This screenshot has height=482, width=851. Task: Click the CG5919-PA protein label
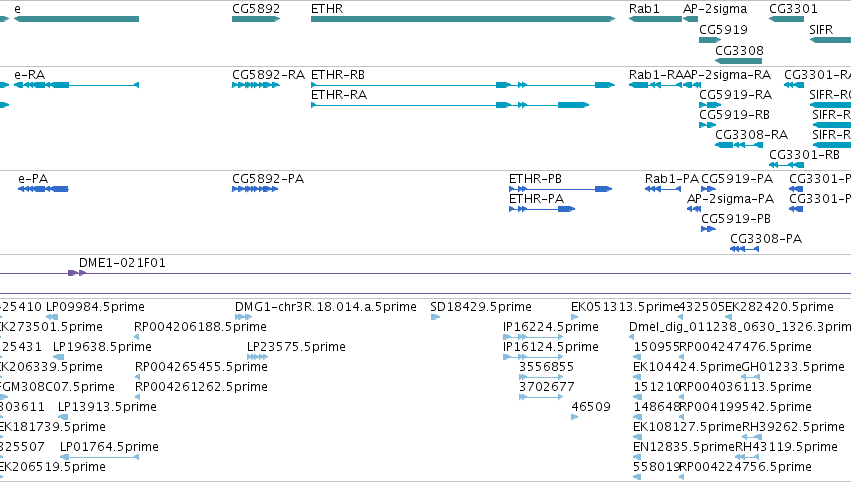coord(737,179)
